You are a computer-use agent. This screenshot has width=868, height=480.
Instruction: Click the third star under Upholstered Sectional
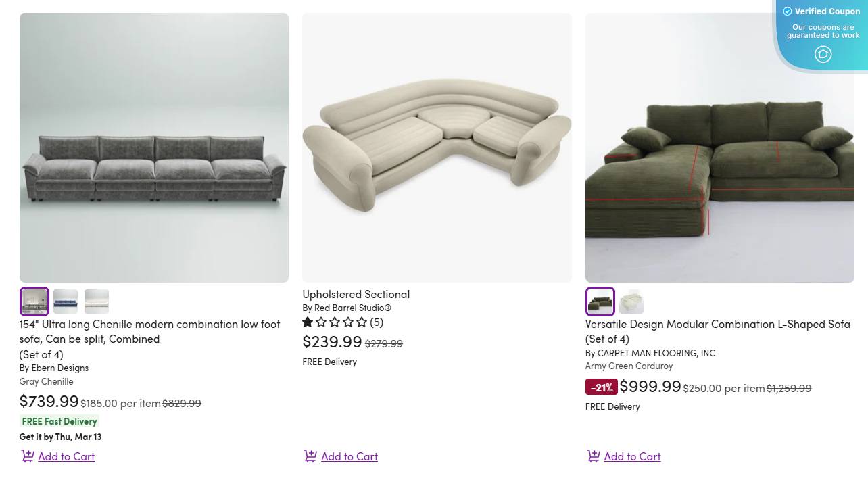335,322
